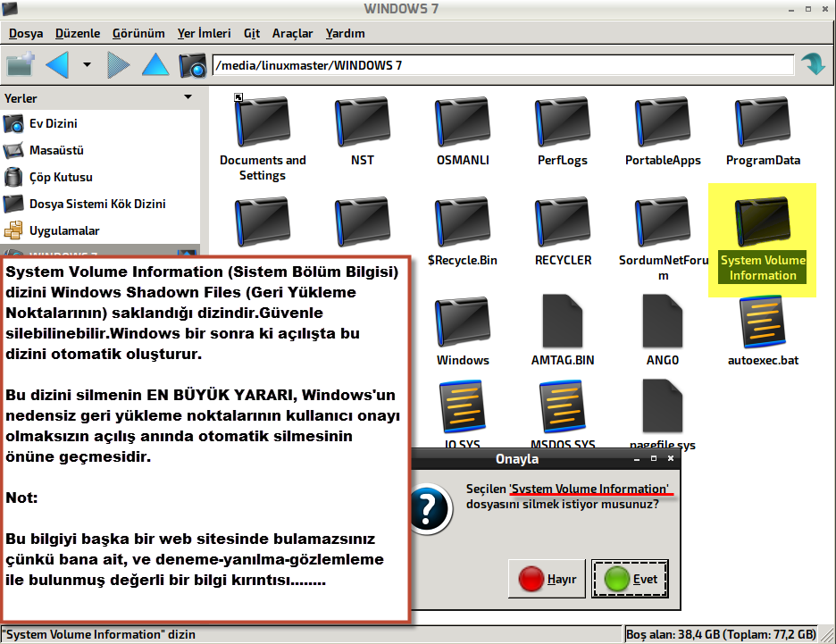
Task: Expand the Yerler side pane dropdown
Action: click(188, 97)
